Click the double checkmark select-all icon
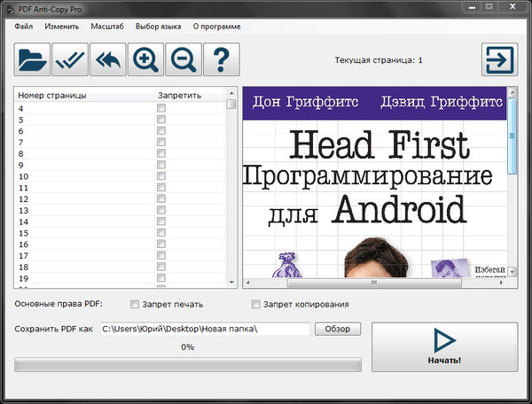532x404 pixels. pyautogui.click(x=70, y=59)
